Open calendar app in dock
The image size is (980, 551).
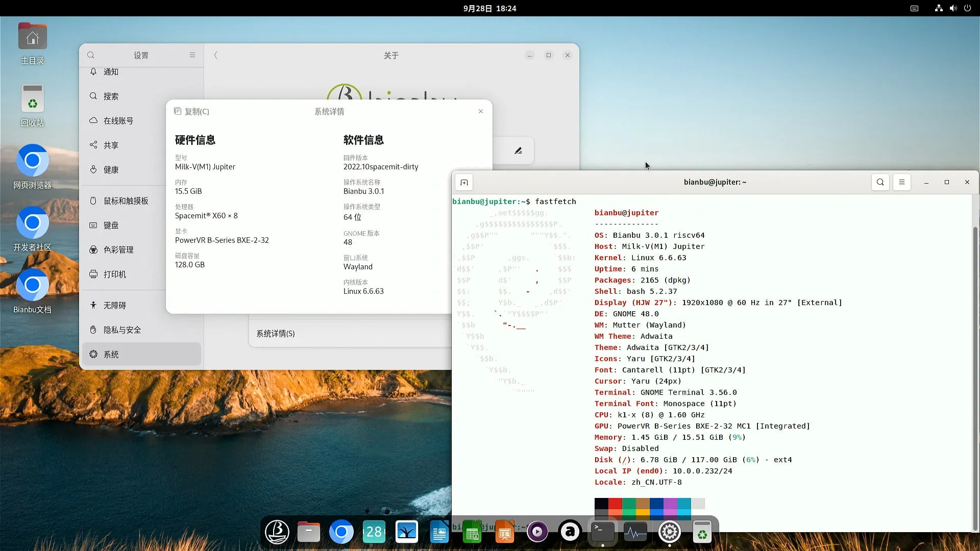pyautogui.click(x=374, y=533)
